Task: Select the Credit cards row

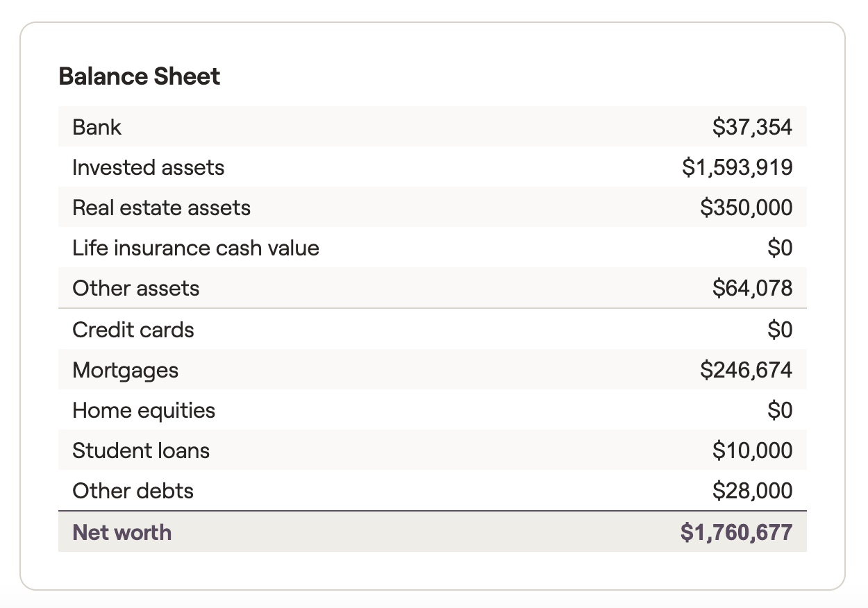Action: 433,329
